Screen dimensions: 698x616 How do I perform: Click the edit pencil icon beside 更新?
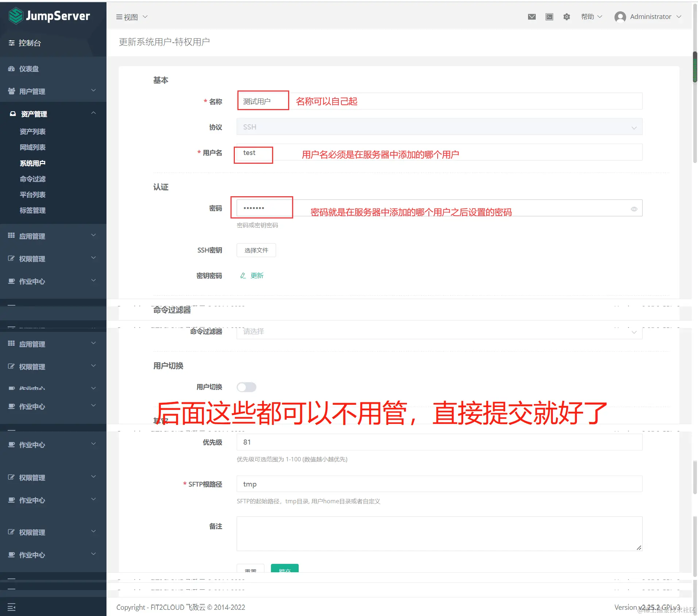point(243,276)
